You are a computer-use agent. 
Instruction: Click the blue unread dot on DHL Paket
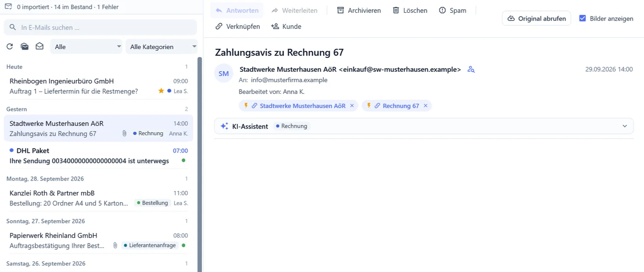11,150
